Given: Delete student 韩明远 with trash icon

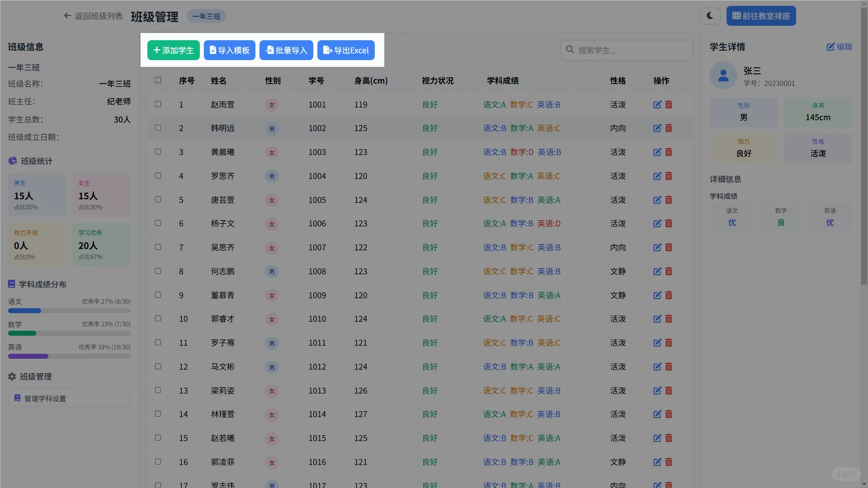Looking at the screenshot, I should click(x=669, y=128).
